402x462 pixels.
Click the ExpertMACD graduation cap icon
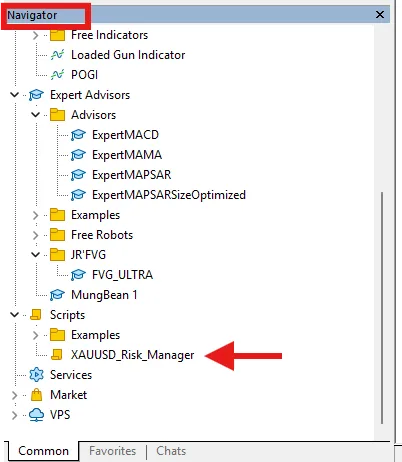[78, 135]
